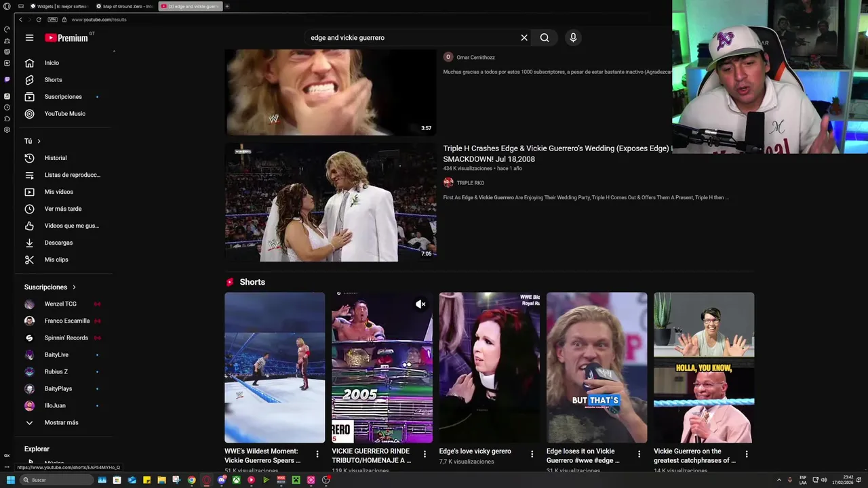Toggle the browser VPN badge
868x488 pixels.
click(53, 20)
